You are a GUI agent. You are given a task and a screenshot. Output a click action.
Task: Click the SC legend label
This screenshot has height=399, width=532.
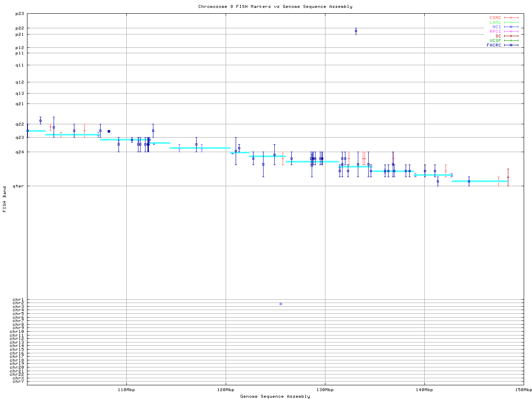point(498,36)
